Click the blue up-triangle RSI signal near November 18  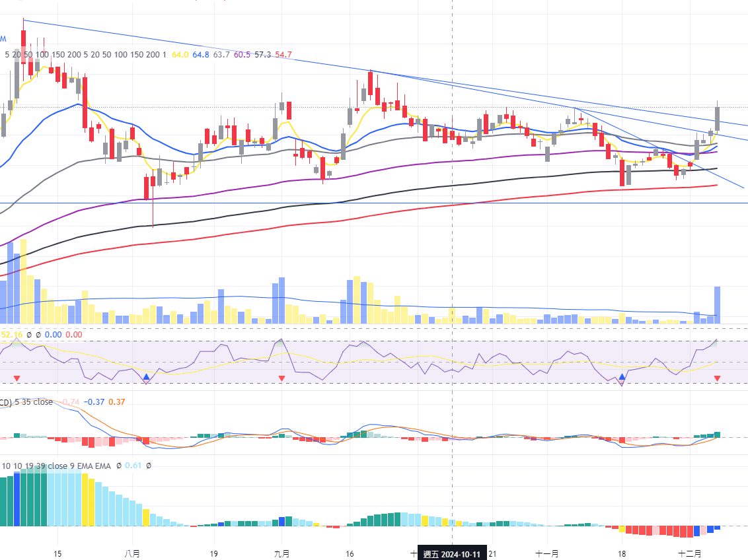click(x=622, y=377)
